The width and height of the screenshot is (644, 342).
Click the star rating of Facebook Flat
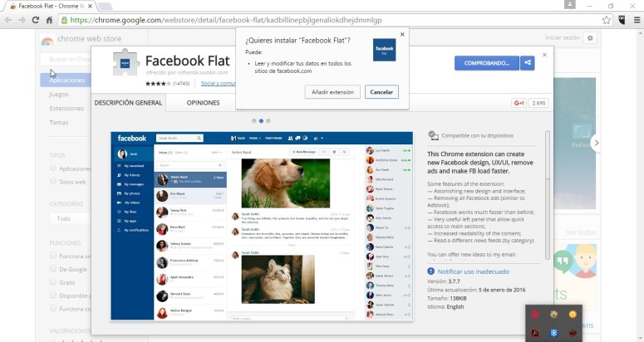pyautogui.click(x=158, y=83)
